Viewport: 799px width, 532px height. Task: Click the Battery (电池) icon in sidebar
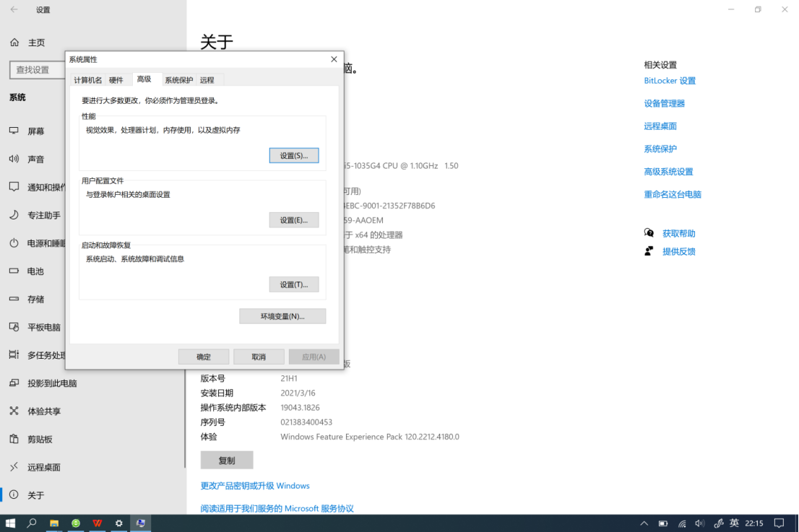point(14,271)
